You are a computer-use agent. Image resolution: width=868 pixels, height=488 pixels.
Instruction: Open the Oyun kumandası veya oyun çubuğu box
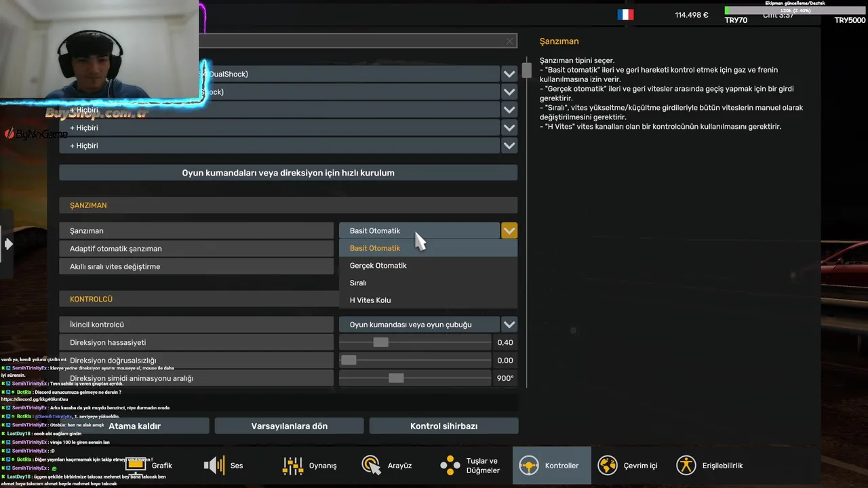click(419, 325)
